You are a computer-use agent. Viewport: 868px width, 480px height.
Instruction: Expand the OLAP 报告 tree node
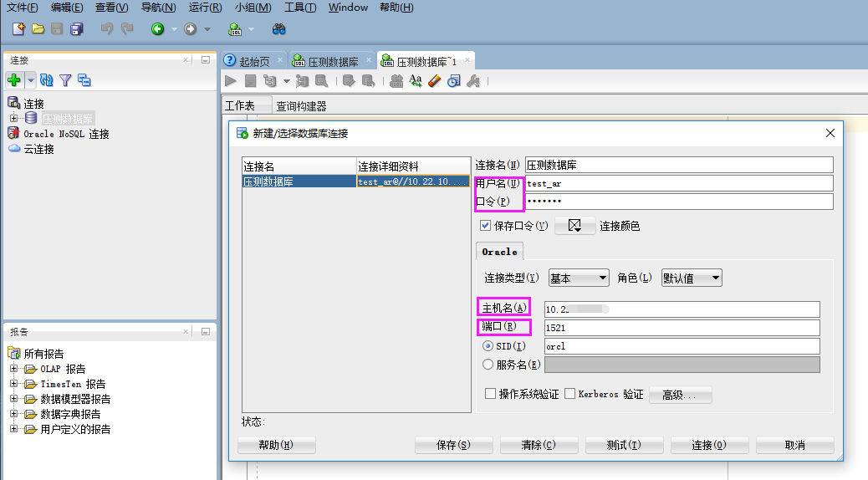[x=14, y=369]
